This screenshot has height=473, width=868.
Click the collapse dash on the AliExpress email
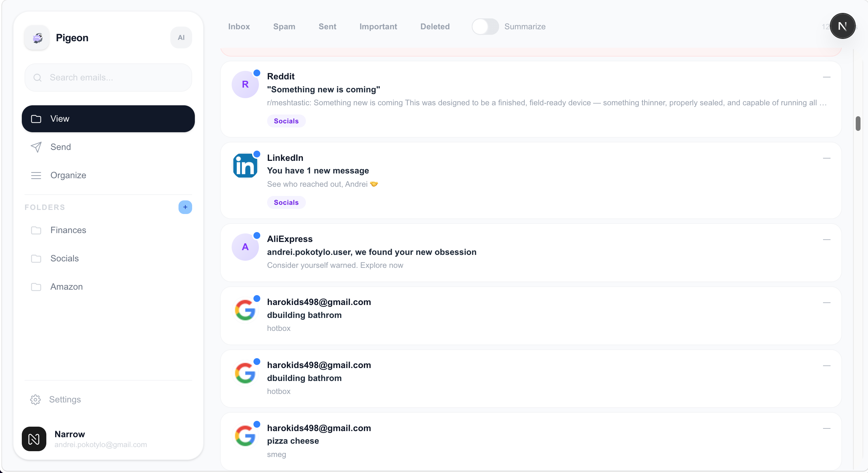826,240
